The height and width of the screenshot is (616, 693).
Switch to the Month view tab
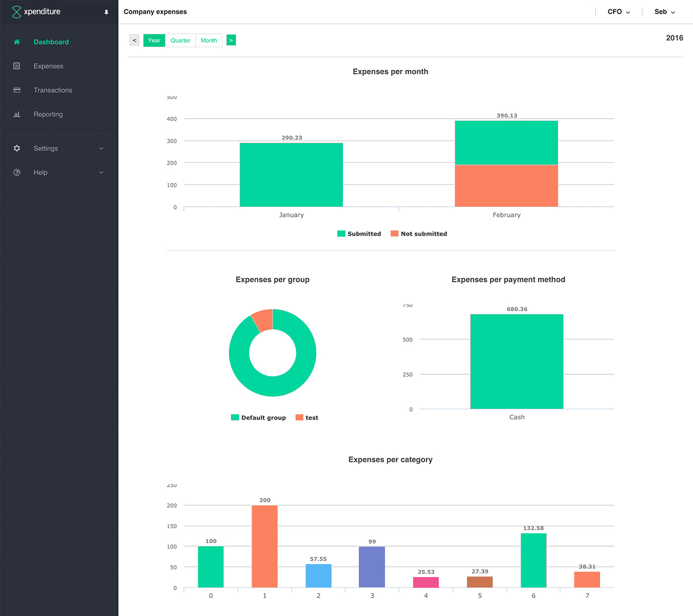coord(209,40)
